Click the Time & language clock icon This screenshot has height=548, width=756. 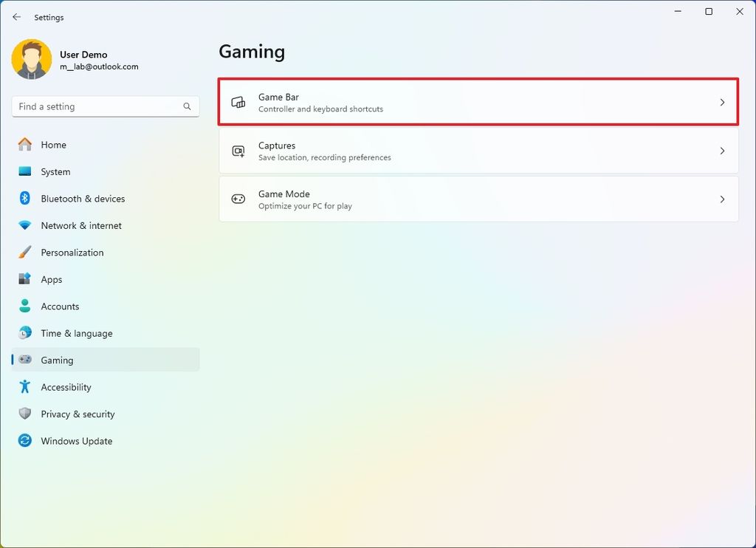click(24, 333)
